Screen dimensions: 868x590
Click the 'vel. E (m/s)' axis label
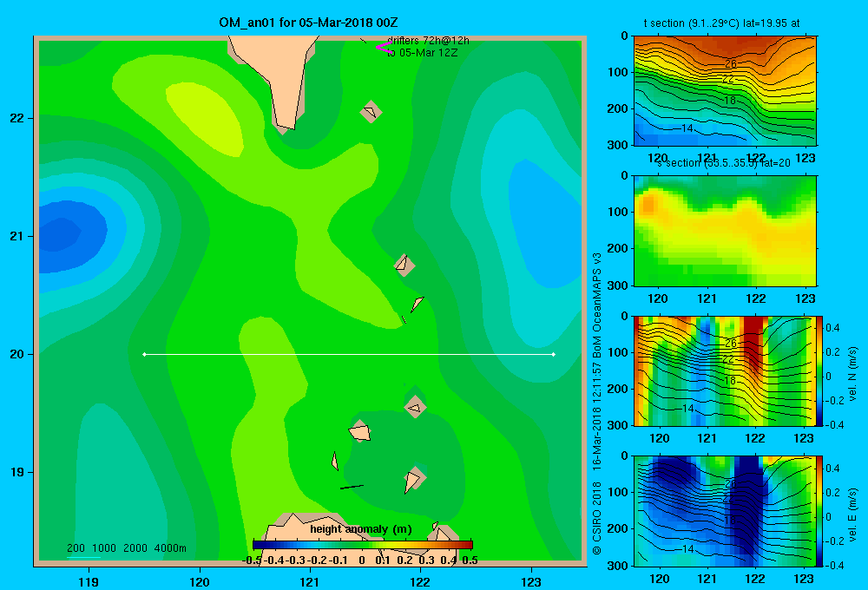(852, 515)
